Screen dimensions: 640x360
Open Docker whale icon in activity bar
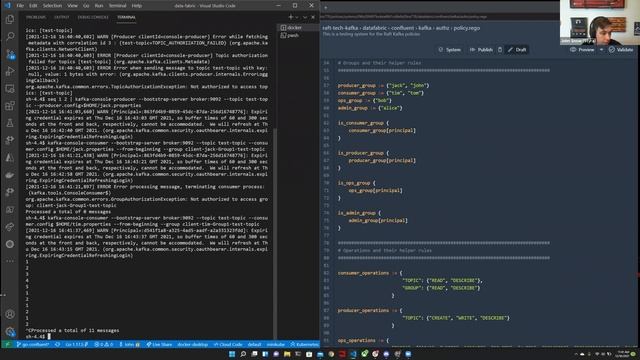10,175
